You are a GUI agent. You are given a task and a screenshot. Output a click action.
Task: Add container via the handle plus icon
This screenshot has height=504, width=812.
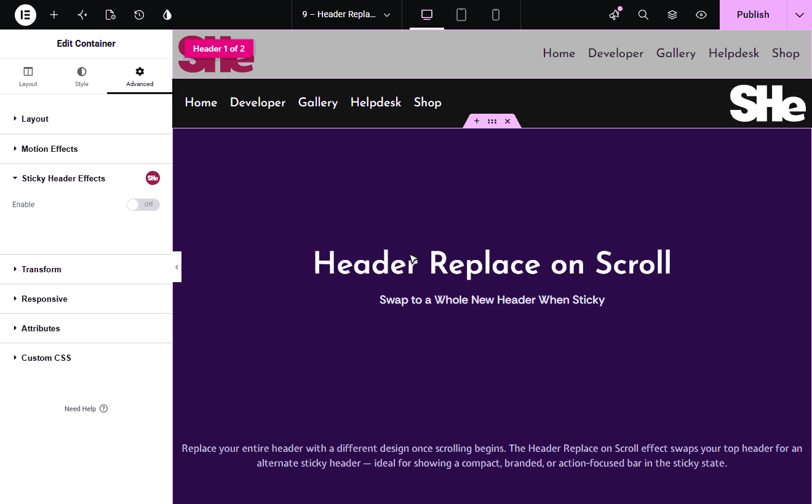(477, 121)
